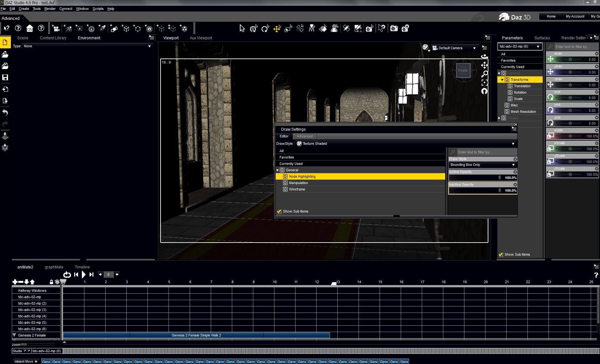Select the Active Pose bone tool
This screenshot has height=364, width=600.
pyautogui.click(x=300, y=28)
